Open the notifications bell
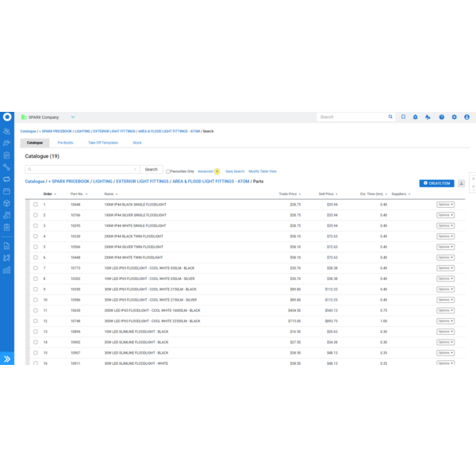Image resolution: width=476 pixels, height=476 pixels. point(415,117)
